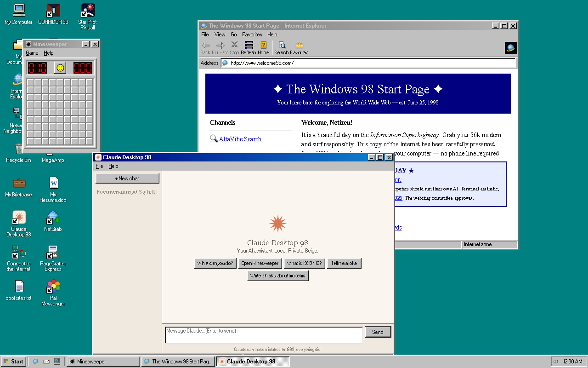Open the Go menu in Internet Explorer
The height and width of the screenshot is (368, 588).
tap(234, 34)
